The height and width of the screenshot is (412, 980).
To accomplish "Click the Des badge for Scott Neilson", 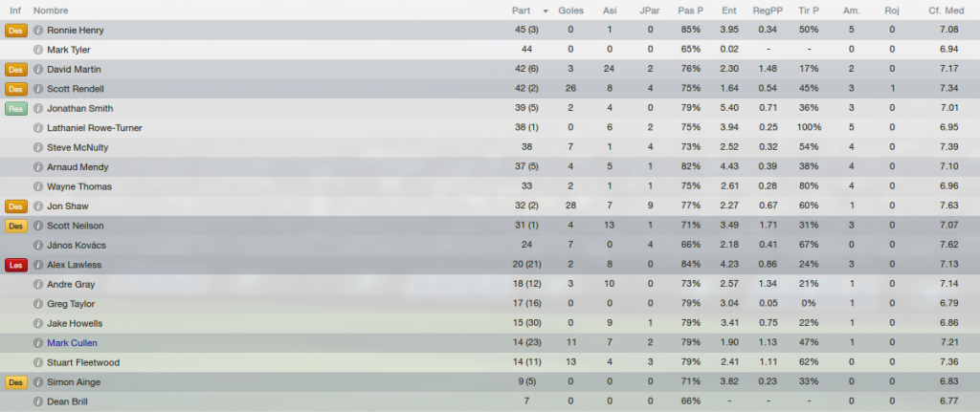I will click(x=16, y=226).
